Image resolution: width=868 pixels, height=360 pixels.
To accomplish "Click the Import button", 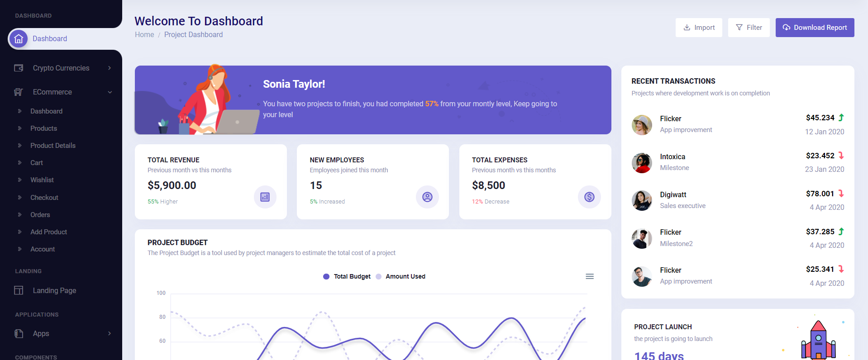I will [699, 28].
